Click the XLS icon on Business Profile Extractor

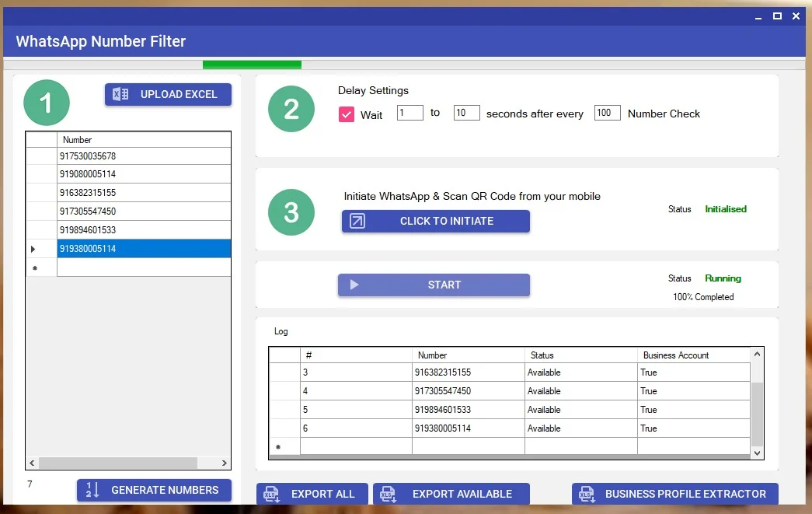[x=587, y=494]
